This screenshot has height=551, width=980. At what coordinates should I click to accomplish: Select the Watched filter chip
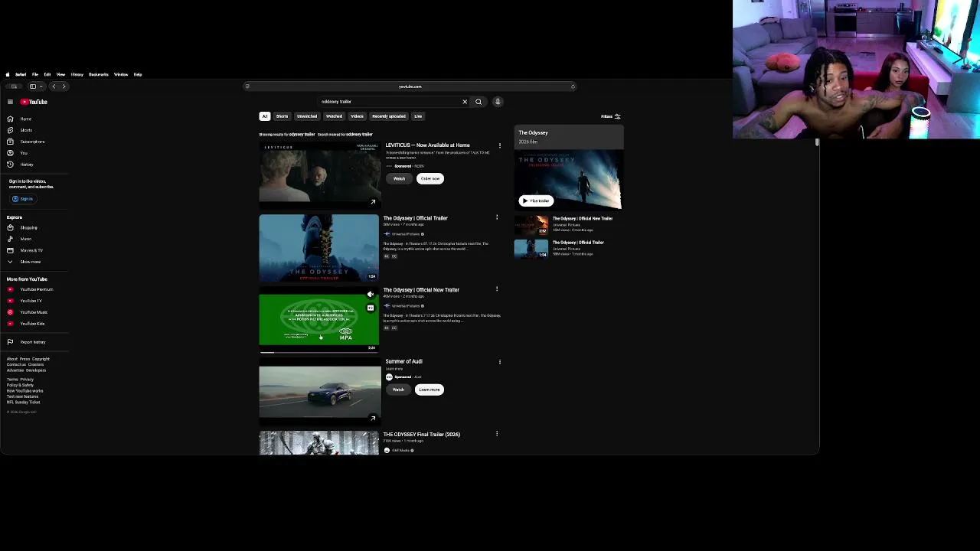[x=335, y=116]
